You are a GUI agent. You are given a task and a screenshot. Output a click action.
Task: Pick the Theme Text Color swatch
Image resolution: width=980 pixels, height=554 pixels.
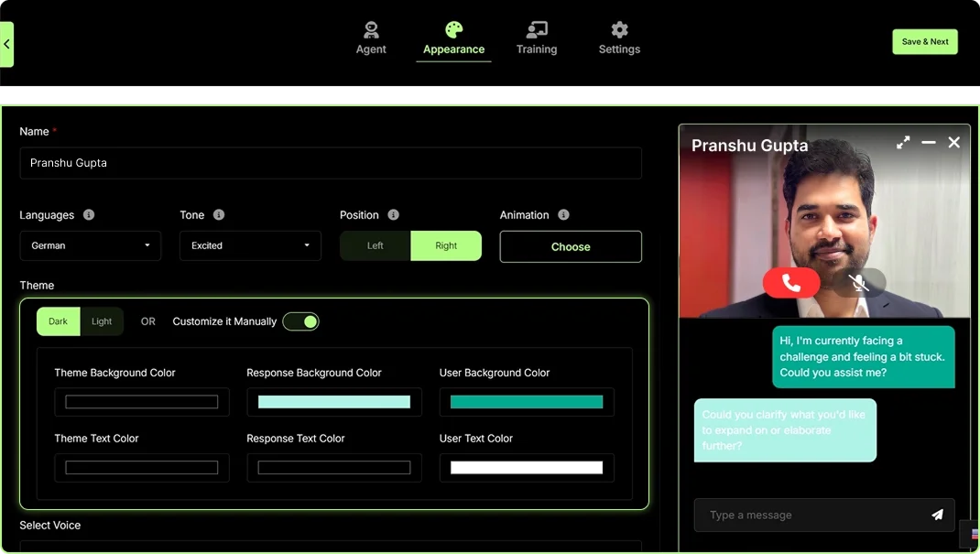pos(142,468)
